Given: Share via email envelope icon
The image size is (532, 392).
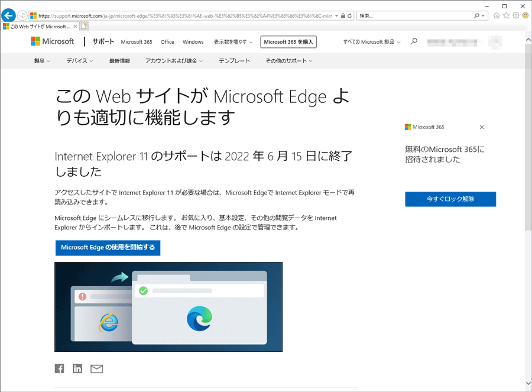Looking at the screenshot, I should pyautogui.click(x=97, y=368).
